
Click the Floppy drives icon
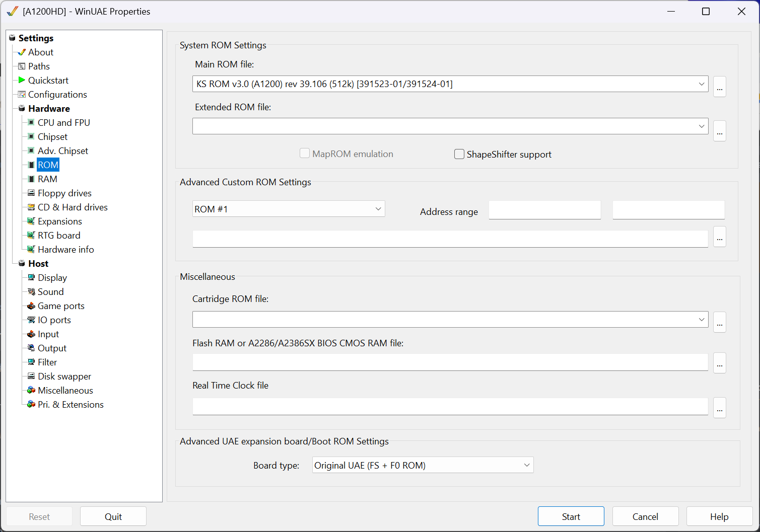pos(31,193)
